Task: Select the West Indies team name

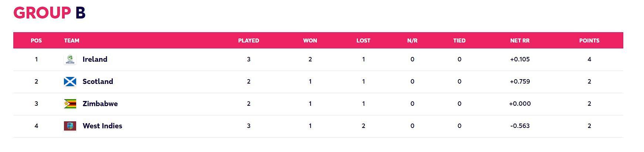Action: tap(102, 126)
